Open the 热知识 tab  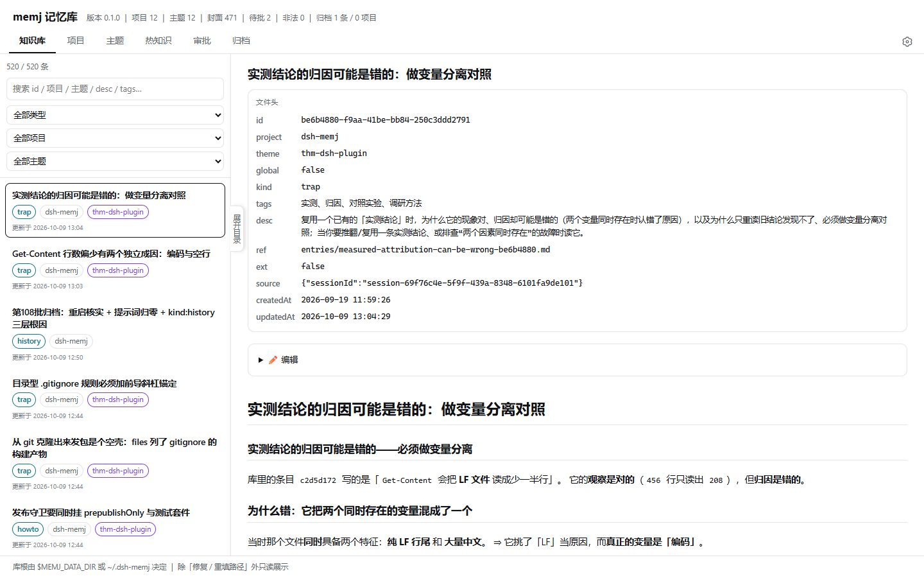158,40
